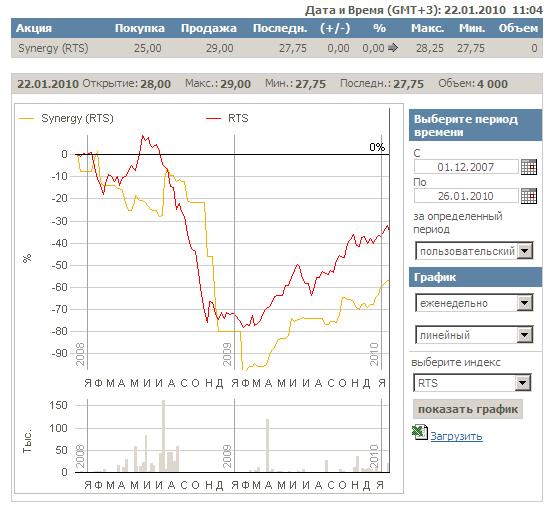The width and height of the screenshot is (551, 506).
Task: Click the Объем column header
Action: (518, 28)
